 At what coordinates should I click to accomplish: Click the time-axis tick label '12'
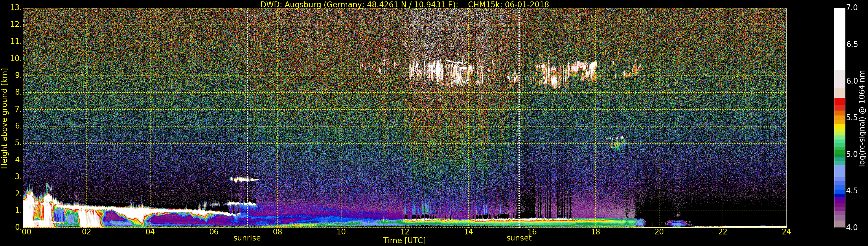click(x=405, y=232)
